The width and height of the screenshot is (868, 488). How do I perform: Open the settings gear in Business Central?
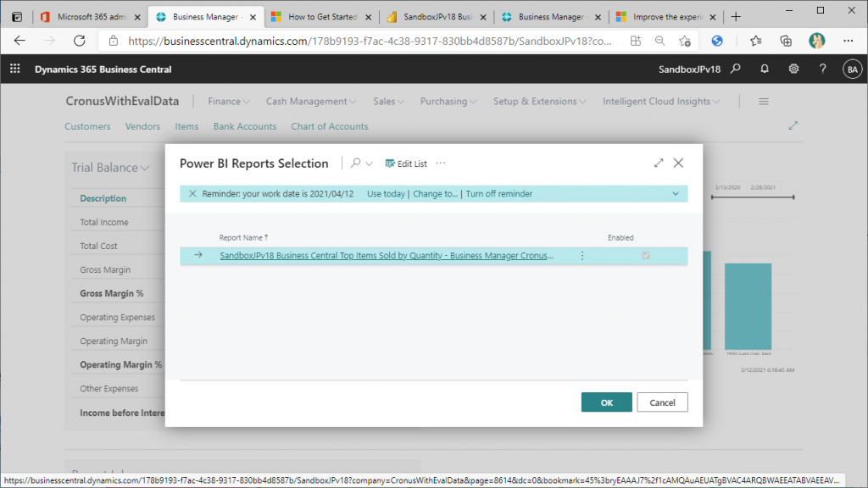(793, 69)
